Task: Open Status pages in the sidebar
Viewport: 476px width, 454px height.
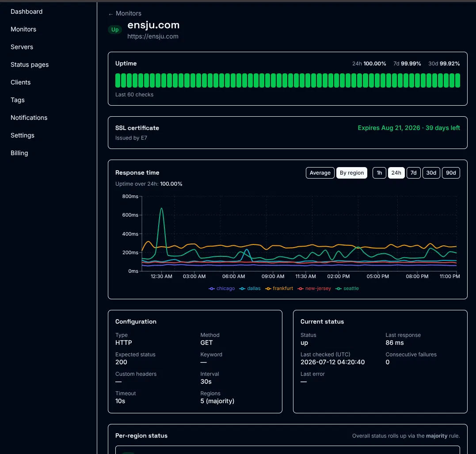Action: 30,65
